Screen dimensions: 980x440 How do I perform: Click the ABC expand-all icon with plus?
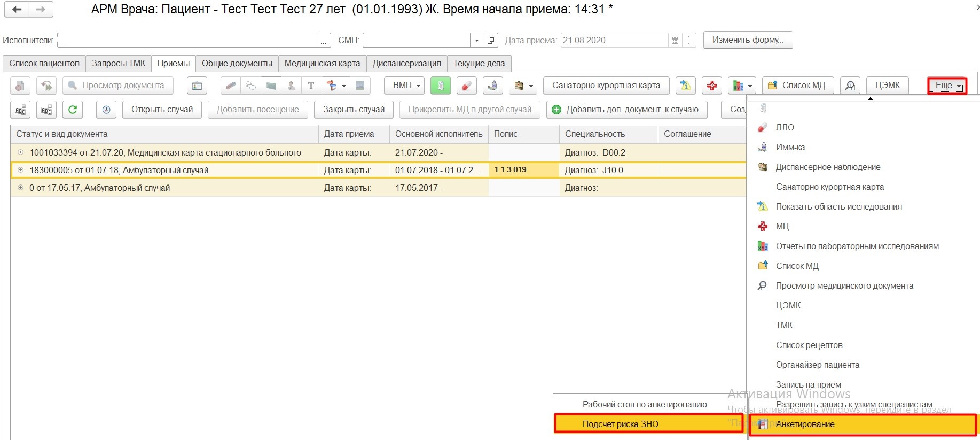point(46,110)
